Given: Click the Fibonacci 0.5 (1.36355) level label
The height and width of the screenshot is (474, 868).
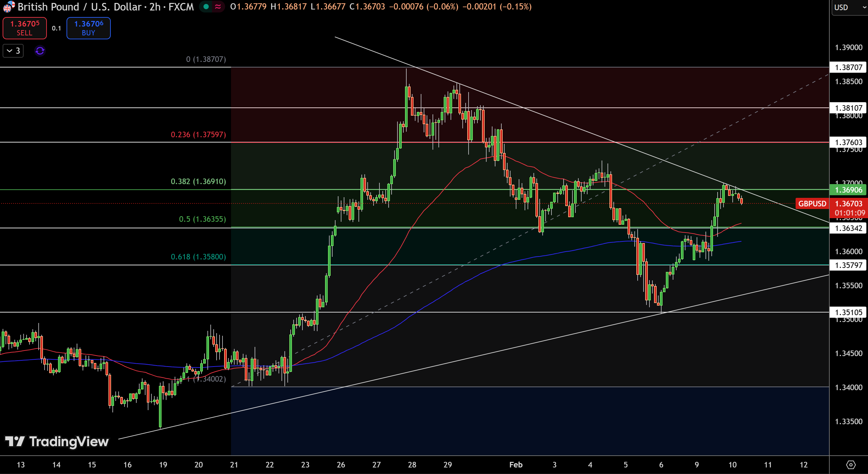Looking at the screenshot, I should [x=202, y=219].
